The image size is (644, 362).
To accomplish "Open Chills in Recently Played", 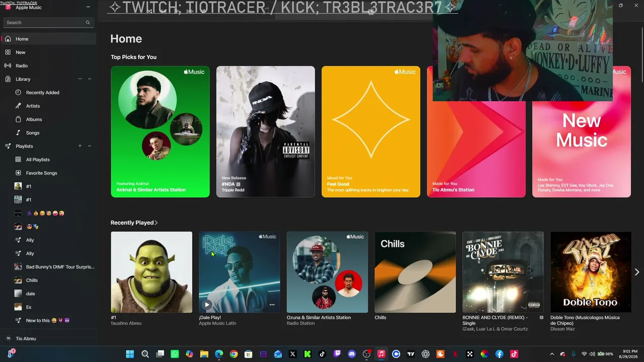I will pyautogui.click(x=415, y=272).
